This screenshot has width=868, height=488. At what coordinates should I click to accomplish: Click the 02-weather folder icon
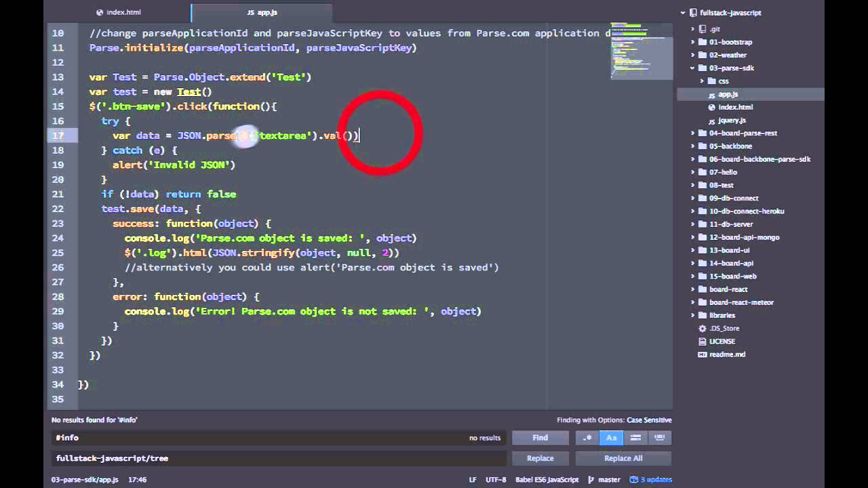point(703,55)
